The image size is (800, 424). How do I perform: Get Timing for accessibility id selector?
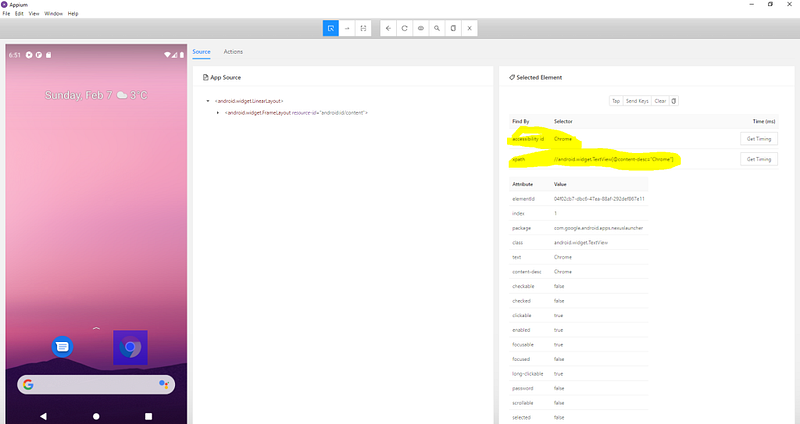759,139
